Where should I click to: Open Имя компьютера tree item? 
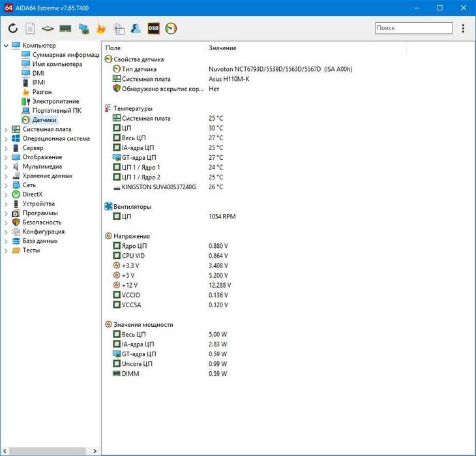(x=57, y=64)
